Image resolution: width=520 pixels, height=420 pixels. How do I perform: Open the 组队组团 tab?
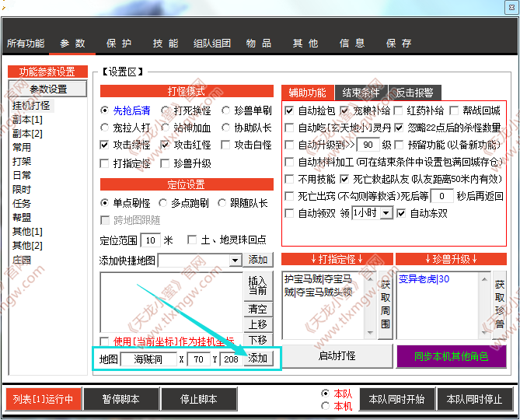tap(212, 43)
